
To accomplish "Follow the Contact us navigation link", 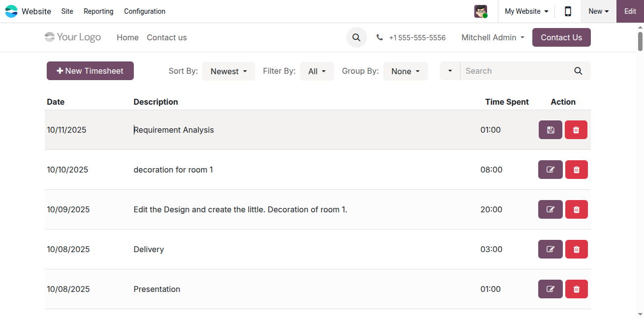I will pos(167,37).
